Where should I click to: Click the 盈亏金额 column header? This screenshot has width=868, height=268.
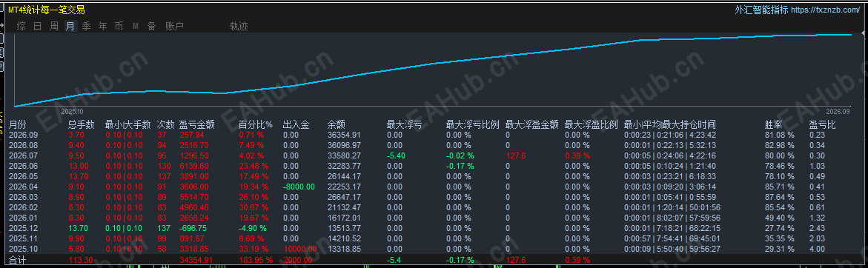click(196, 125)
